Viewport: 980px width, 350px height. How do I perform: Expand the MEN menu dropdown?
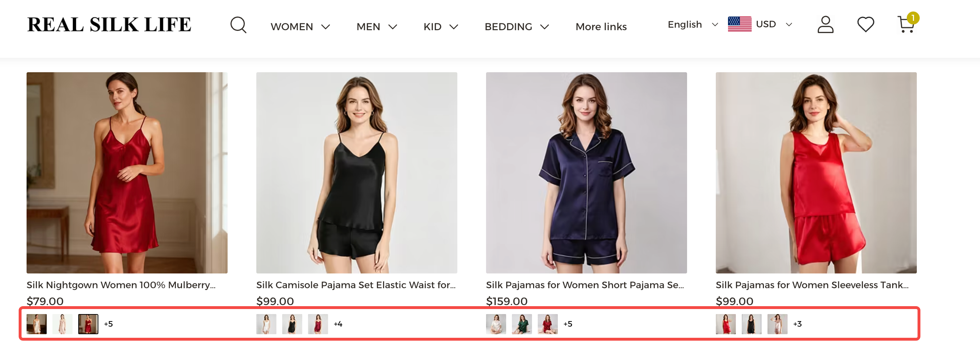coord(377,27)
